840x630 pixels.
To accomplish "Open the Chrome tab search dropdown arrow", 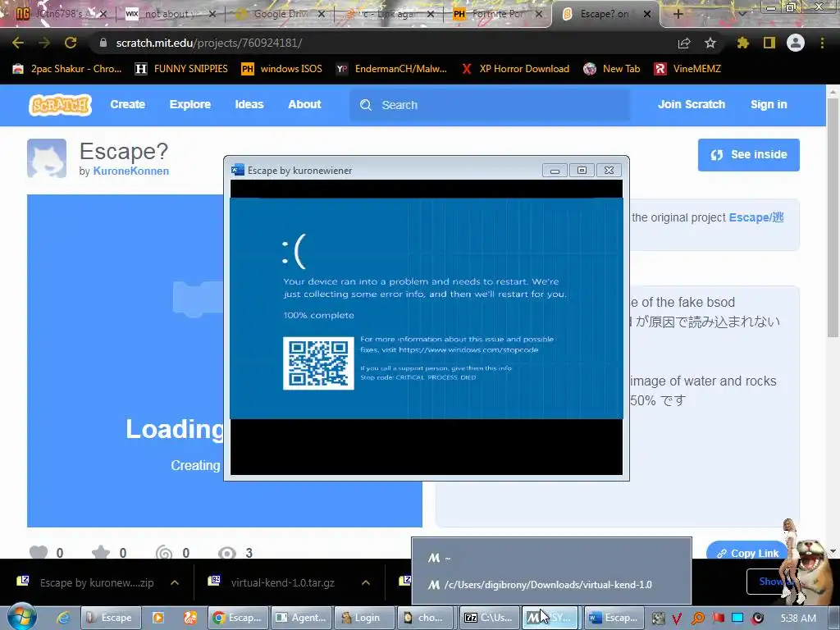I will (742, 14).
